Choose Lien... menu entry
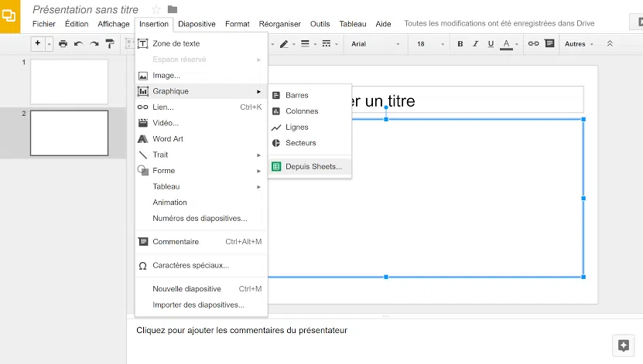Screen dimensions: 643x364 [x=201, y=107]
